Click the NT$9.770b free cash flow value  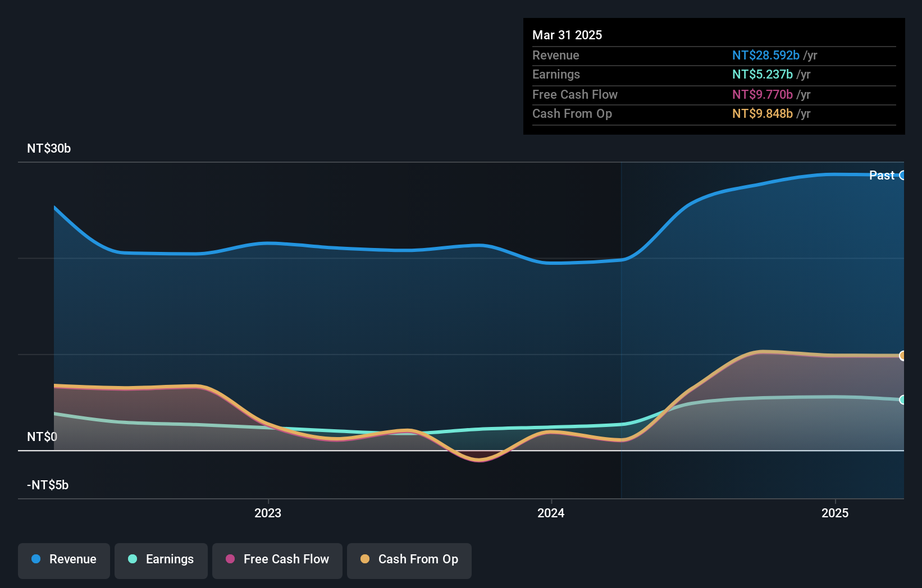pos(763,94)
